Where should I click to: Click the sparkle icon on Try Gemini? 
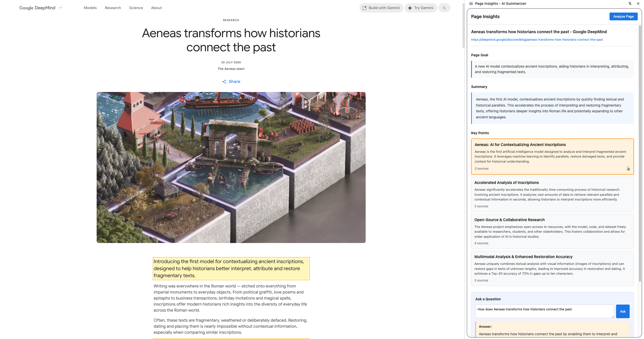[410, 8]
